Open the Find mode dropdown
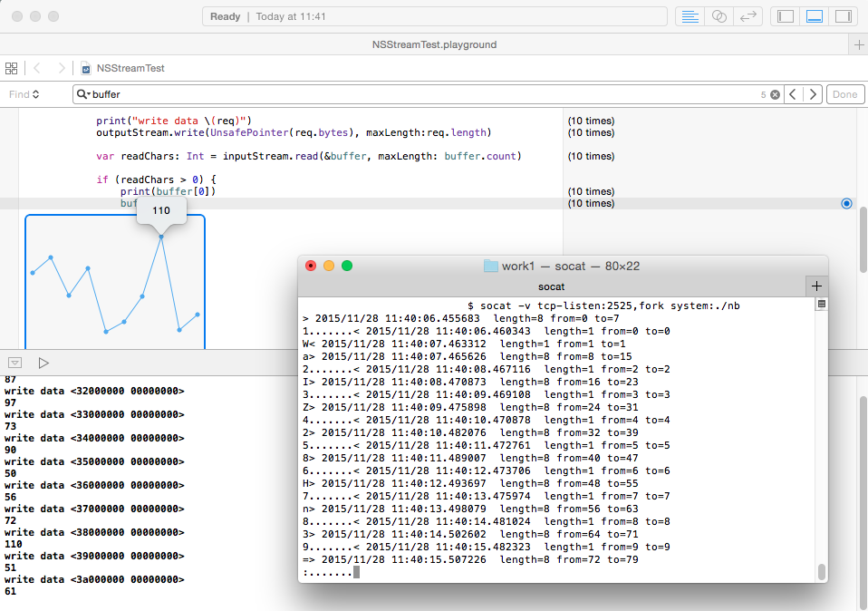The width and height of the screenshot is (868, 611). coord(24,94)
